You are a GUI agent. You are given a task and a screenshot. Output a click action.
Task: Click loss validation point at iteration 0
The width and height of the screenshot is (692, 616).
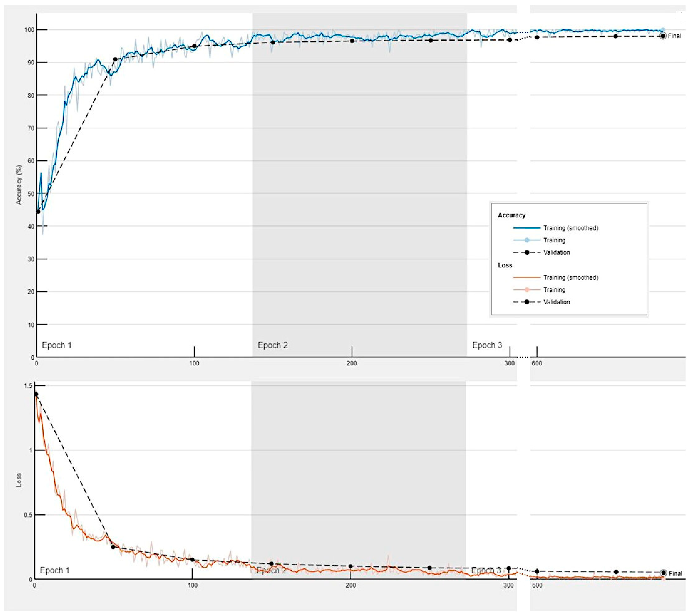[36, 394]
